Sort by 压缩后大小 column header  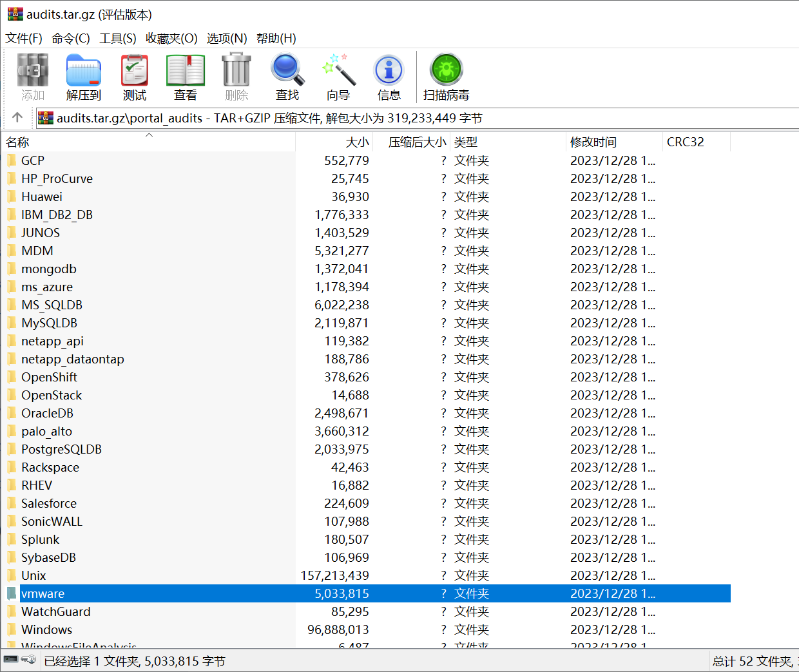(x=412, y=142)
